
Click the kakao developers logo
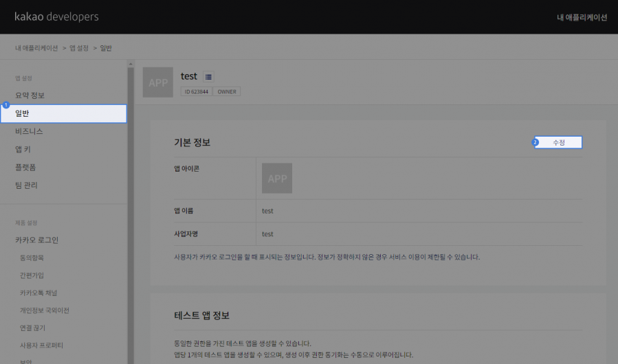[x=56, y=16]
